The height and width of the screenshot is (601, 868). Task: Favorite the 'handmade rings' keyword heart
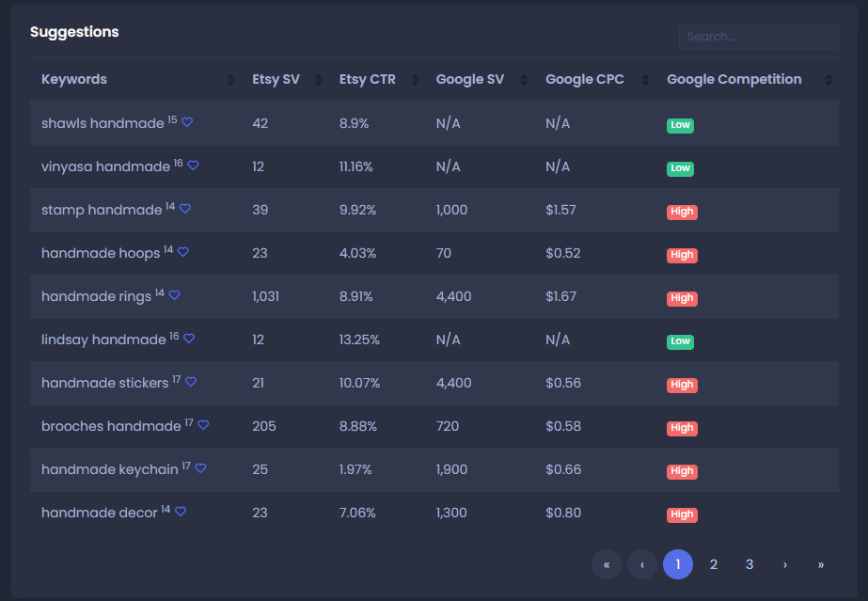174,295
